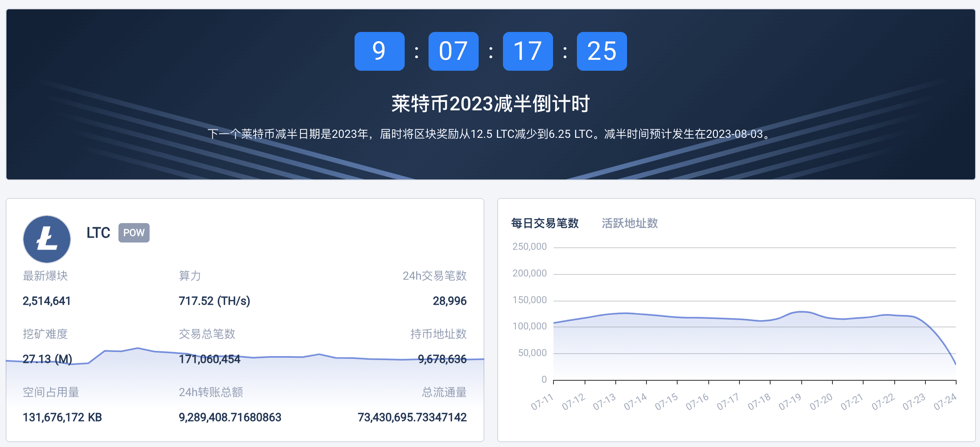Click the 07-19 date marker on chart axis
The height and width of the screenshot is (447, 980).
(790, 402)
